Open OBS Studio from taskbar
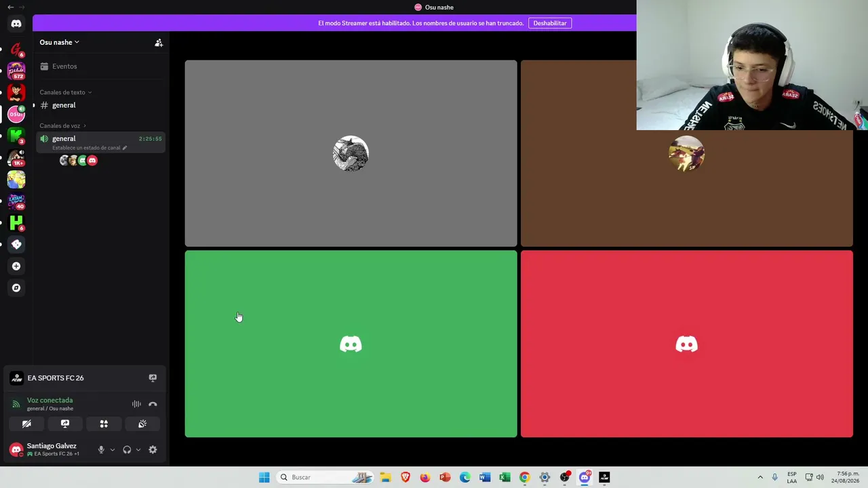 pos(564,477)
